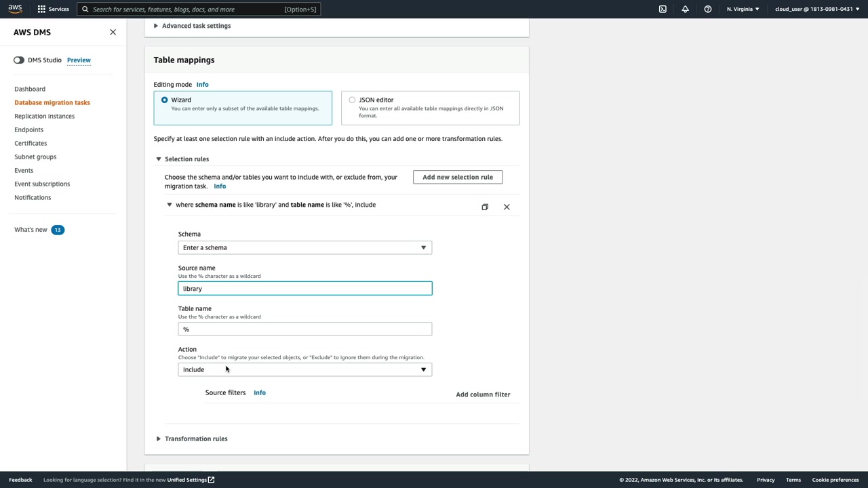
Task: Open the notifications bell
Action: (x=685, y=9)
